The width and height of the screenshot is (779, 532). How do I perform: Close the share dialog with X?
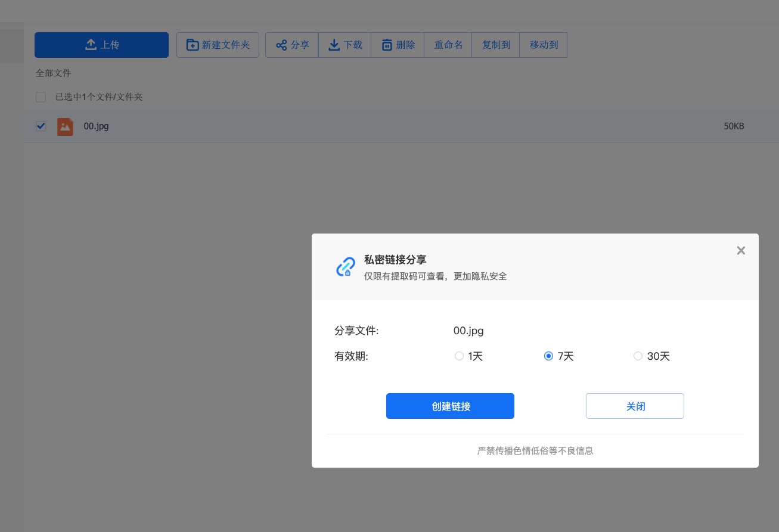pyautogui.click(x=741, y=251)
